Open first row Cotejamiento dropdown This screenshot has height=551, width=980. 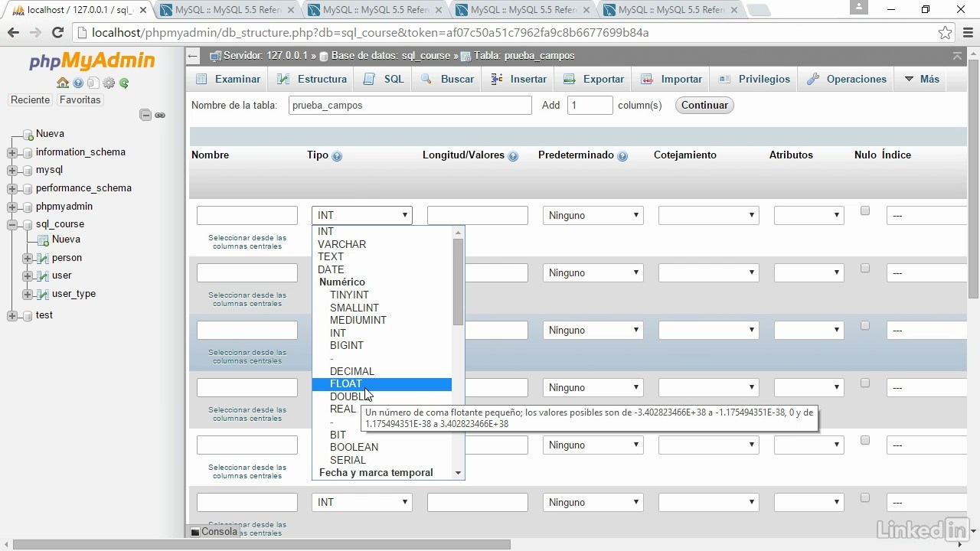click(709, 215)
